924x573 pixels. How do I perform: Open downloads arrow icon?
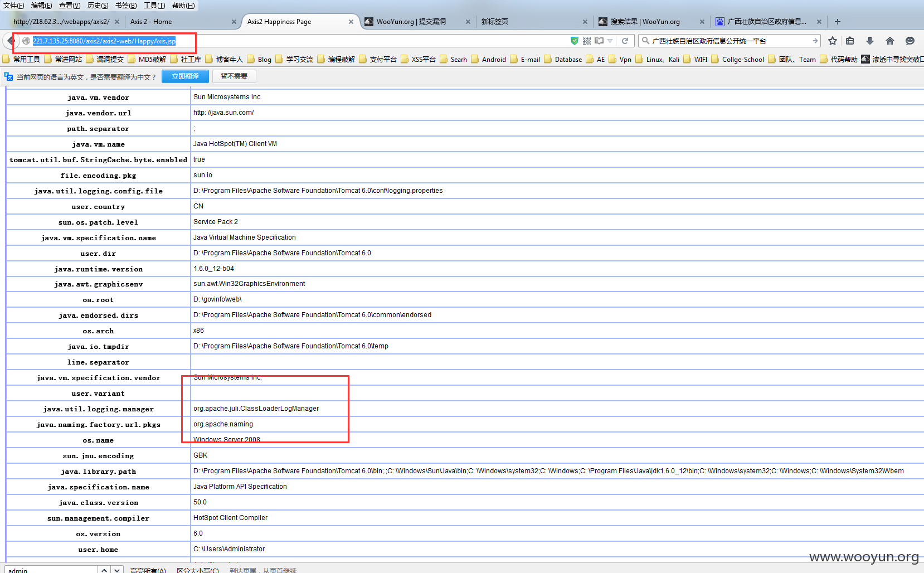870,41
